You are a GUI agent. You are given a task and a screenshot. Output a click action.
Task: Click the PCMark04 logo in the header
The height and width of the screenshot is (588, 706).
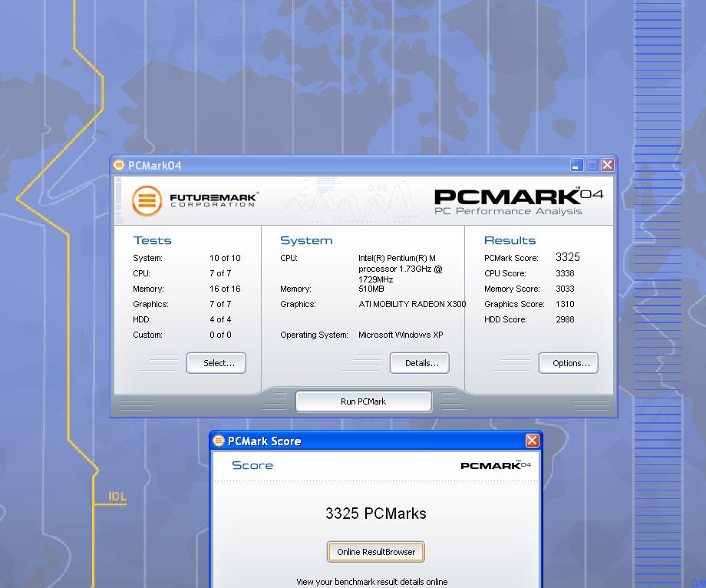[519, 201]
